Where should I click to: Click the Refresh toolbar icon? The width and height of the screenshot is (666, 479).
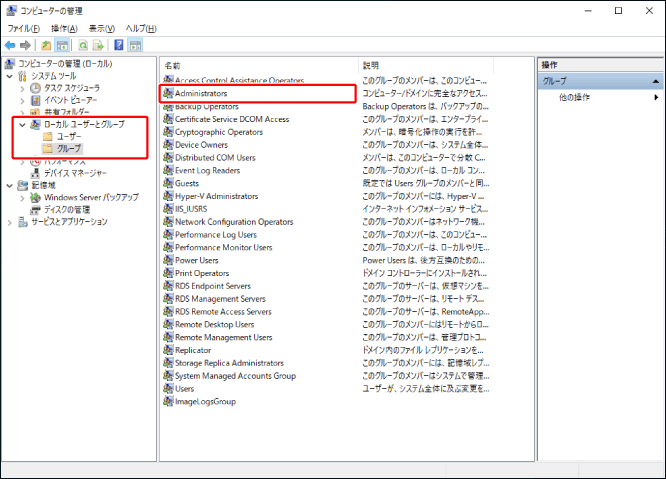click(x=82, y=45)
